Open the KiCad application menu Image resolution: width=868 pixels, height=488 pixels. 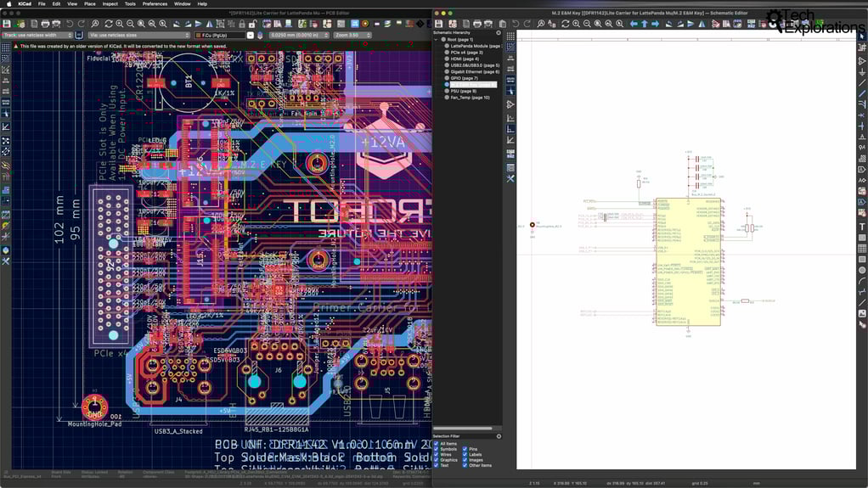(x=25, y=4)
